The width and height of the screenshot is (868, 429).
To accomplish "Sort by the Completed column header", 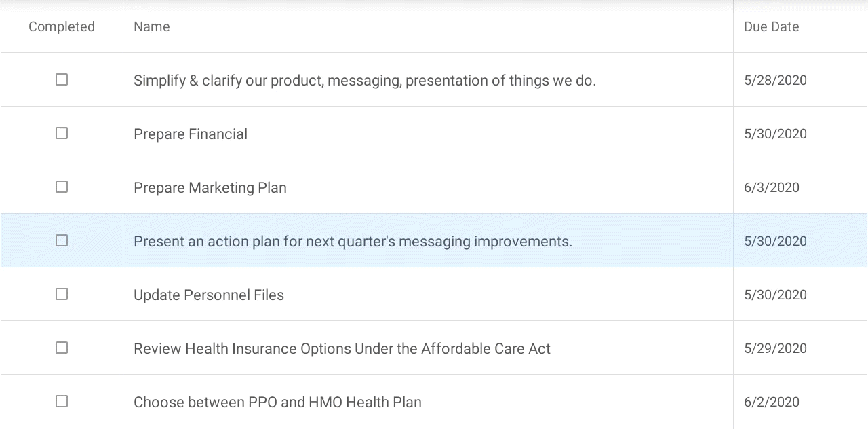I will (62, 26).
